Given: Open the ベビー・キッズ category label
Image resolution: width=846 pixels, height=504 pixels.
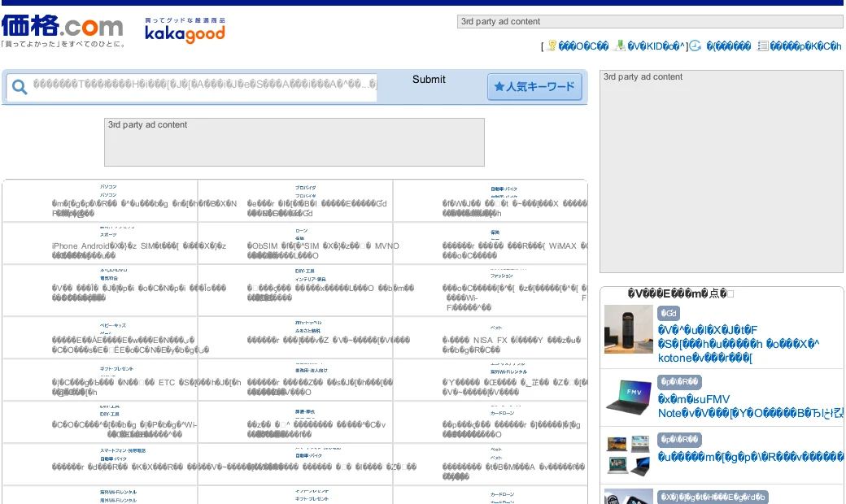Looking at the screenshot, I should (113, 326).
